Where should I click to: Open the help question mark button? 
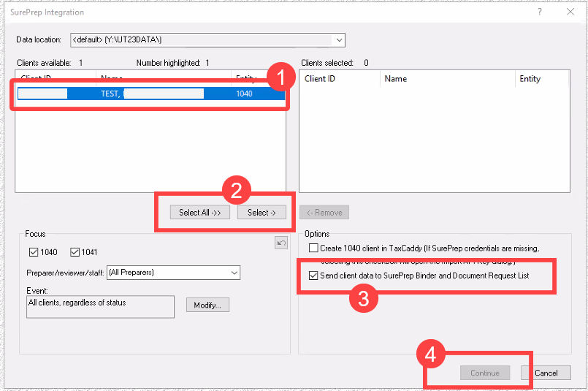coord(540,12)
